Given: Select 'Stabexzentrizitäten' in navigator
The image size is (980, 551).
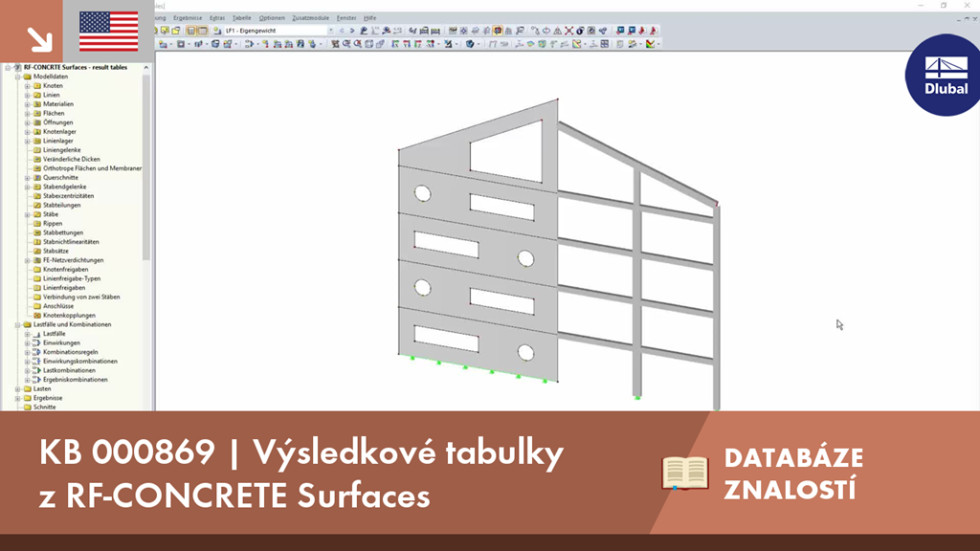Looking at the screenshot, I should coord(68,196).
